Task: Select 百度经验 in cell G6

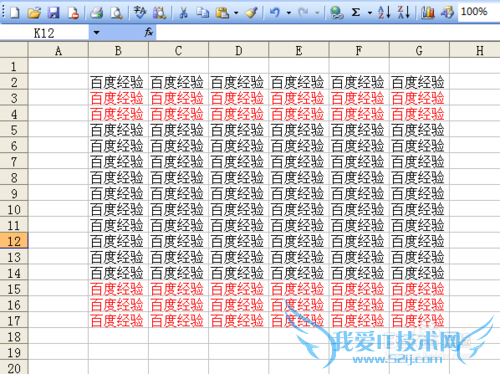Action: (419, 146)
